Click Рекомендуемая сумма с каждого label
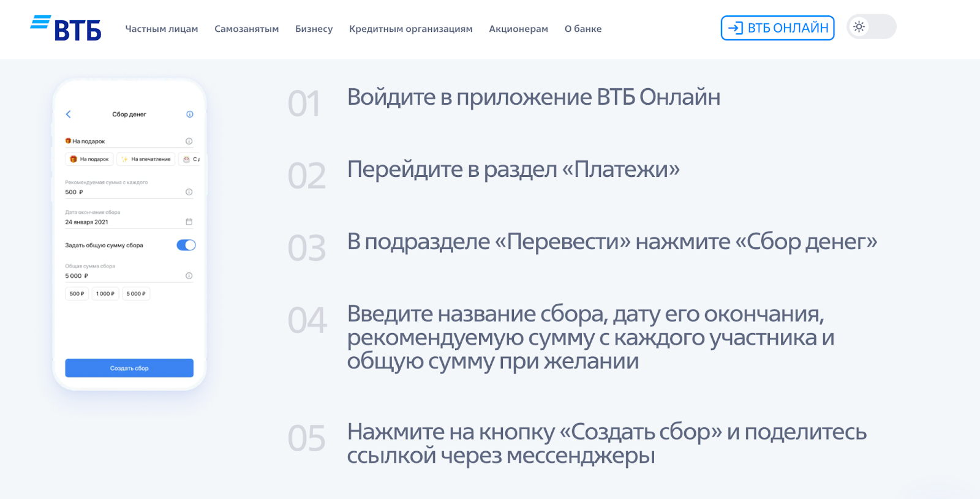Viewport: 980px width, 499px height. tap(107, 182)
